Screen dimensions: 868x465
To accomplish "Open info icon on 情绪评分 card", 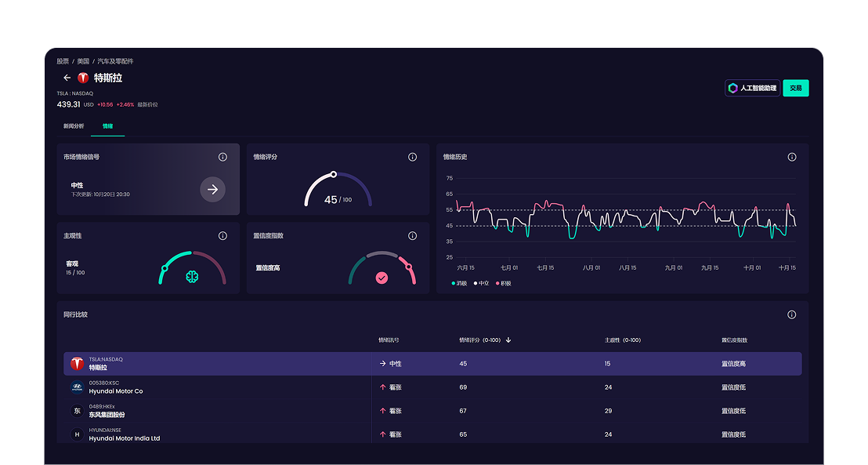I will point(412,157).
